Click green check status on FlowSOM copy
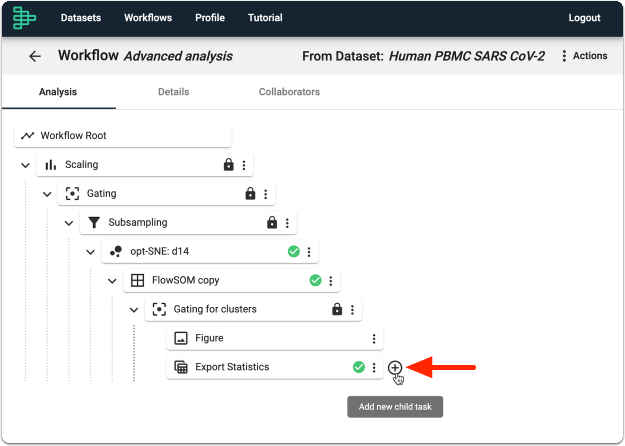625x446 pixels. [x=315, y=280]
